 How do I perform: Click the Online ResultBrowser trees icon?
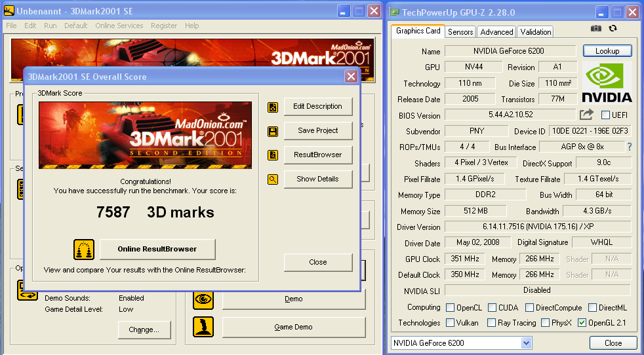point(84,250)
